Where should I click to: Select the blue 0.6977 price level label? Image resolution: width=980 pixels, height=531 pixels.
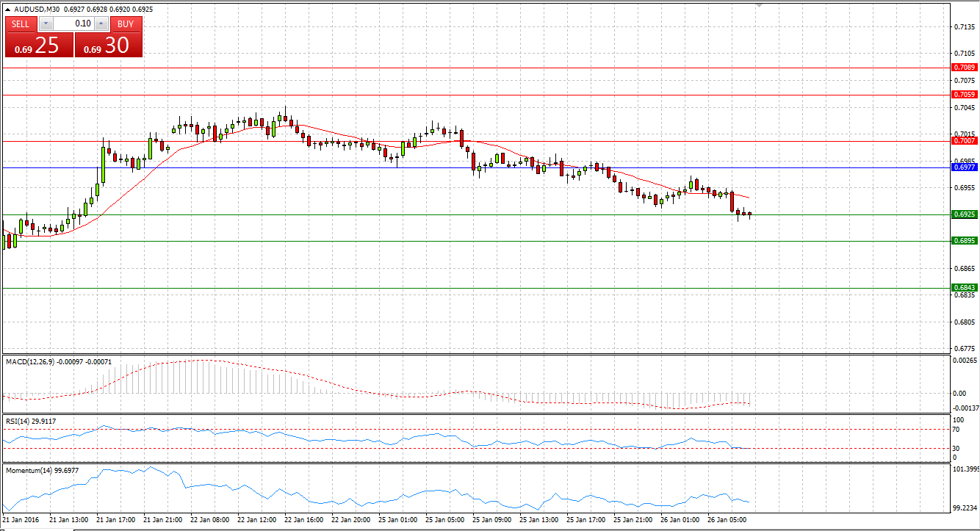tap(963, 167)
